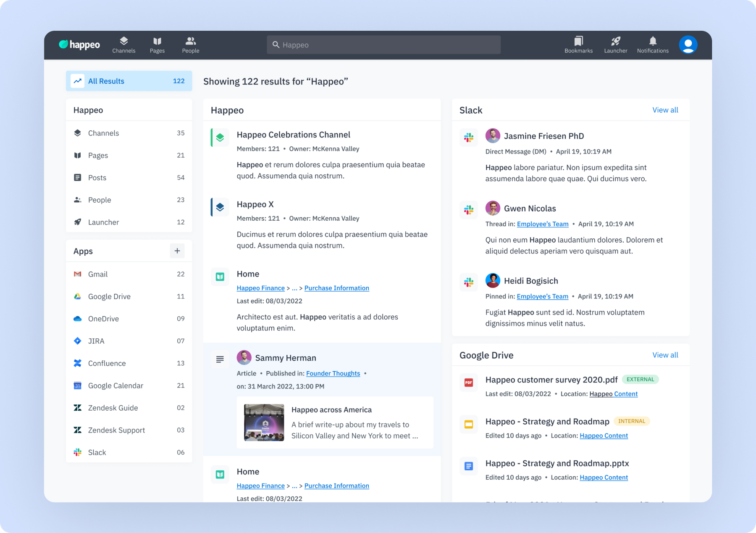Screen dimensions: 756x533
Task: Open the Launcher rocket icon in header
Action: click(615, 45)
